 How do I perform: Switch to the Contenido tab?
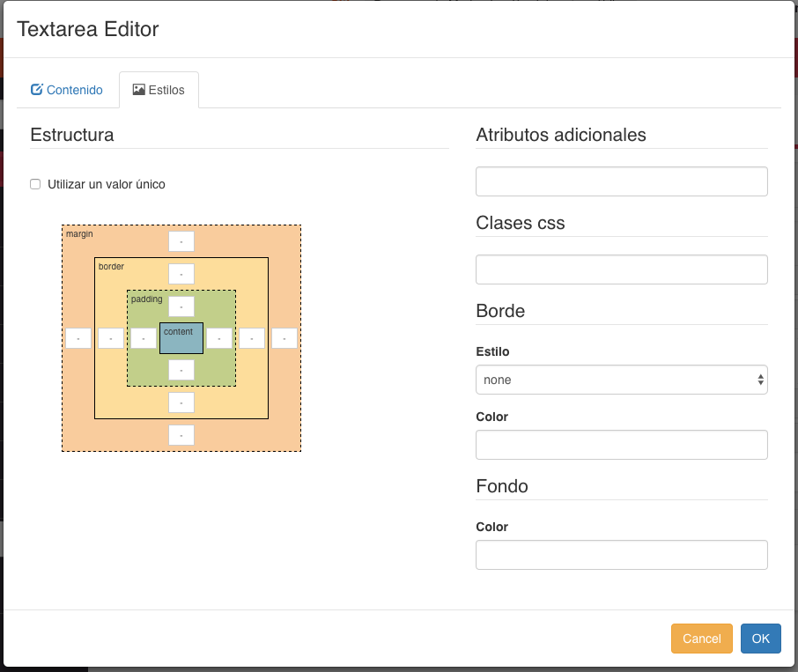pos(67,90)
